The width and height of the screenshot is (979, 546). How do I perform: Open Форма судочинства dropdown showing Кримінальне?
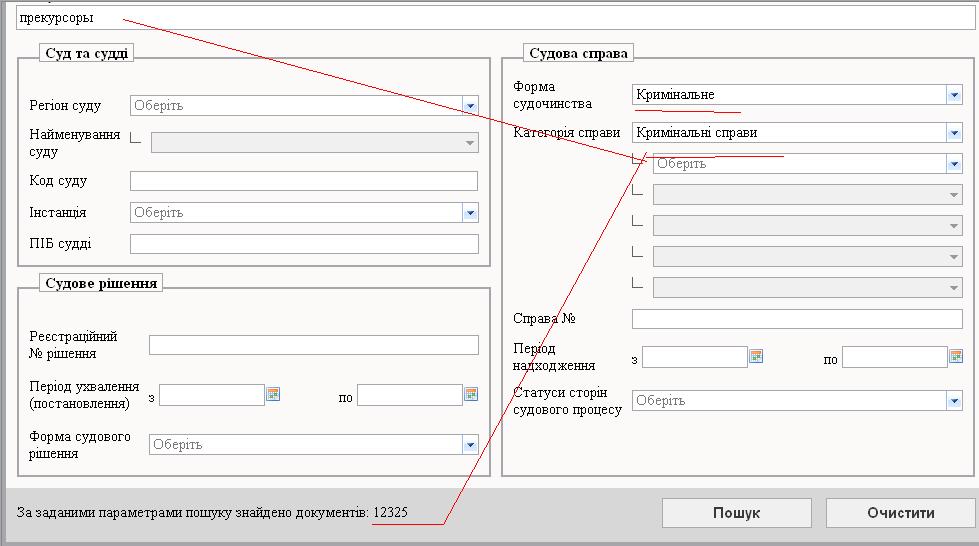point(953,95)
